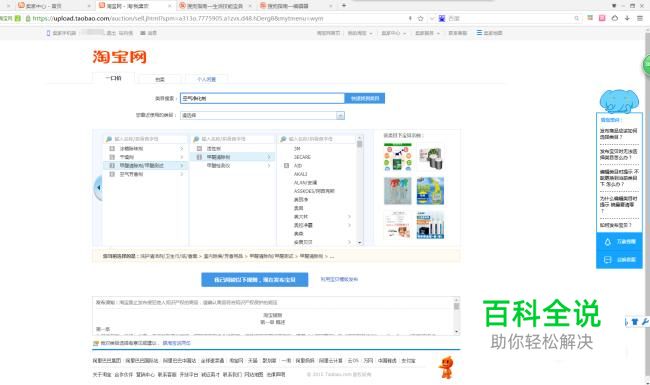Click the first column filter input
The height and width of the screenshot is (385, 650).
[x=145, y=139]
